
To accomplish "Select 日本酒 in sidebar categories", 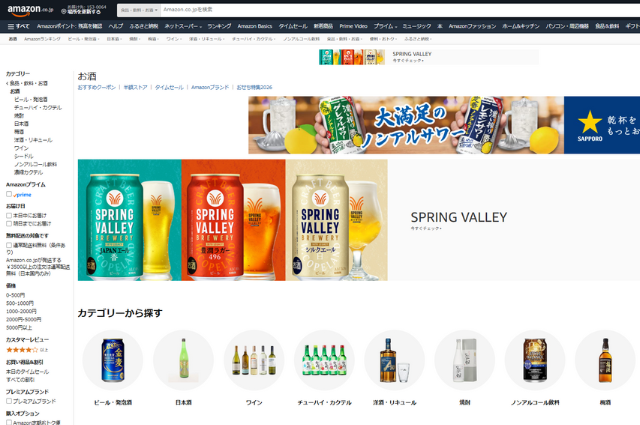I will click(x=21, y=124).
